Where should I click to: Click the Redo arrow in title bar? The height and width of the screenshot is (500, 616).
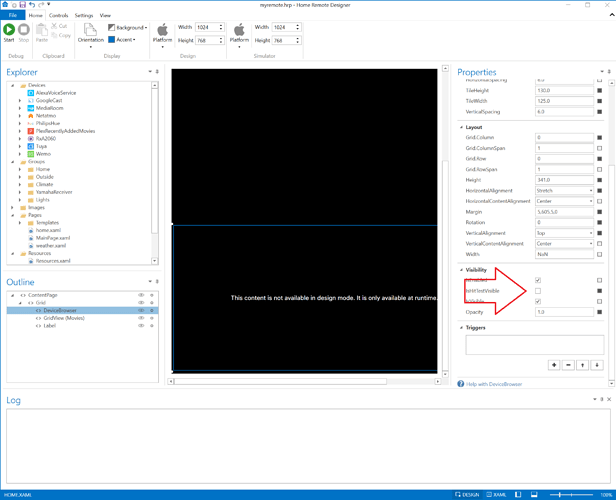pyautogui.click(x=41, y=5)
